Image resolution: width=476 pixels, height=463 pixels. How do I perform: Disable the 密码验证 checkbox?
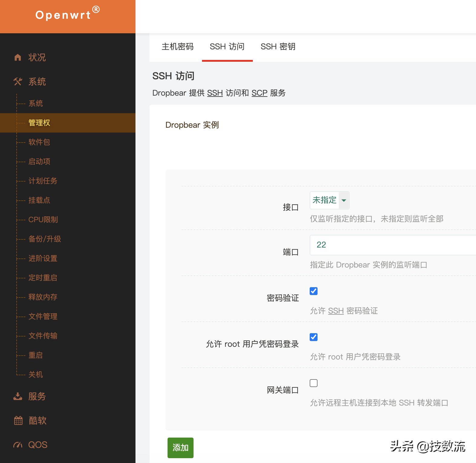tap(314, 291)
